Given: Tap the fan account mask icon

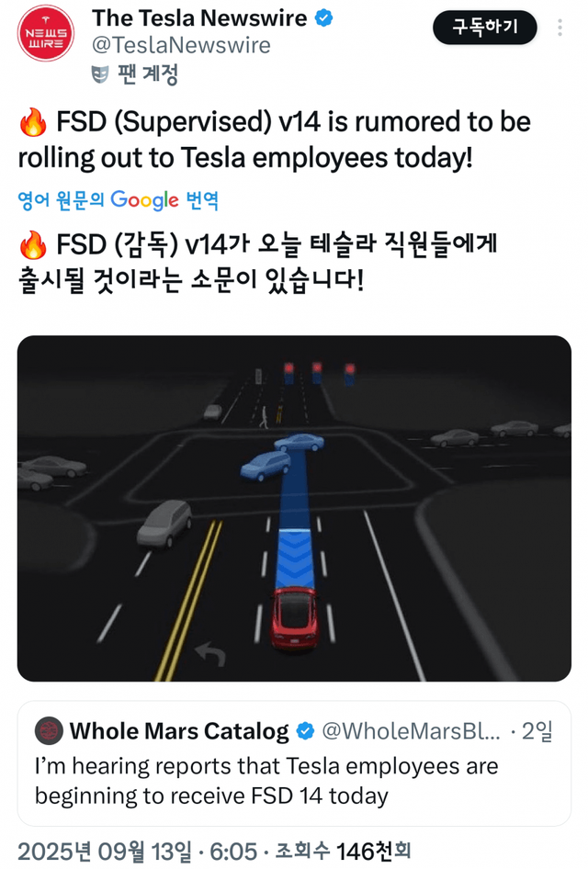Looking at the screenshot, I should (101, 73).
